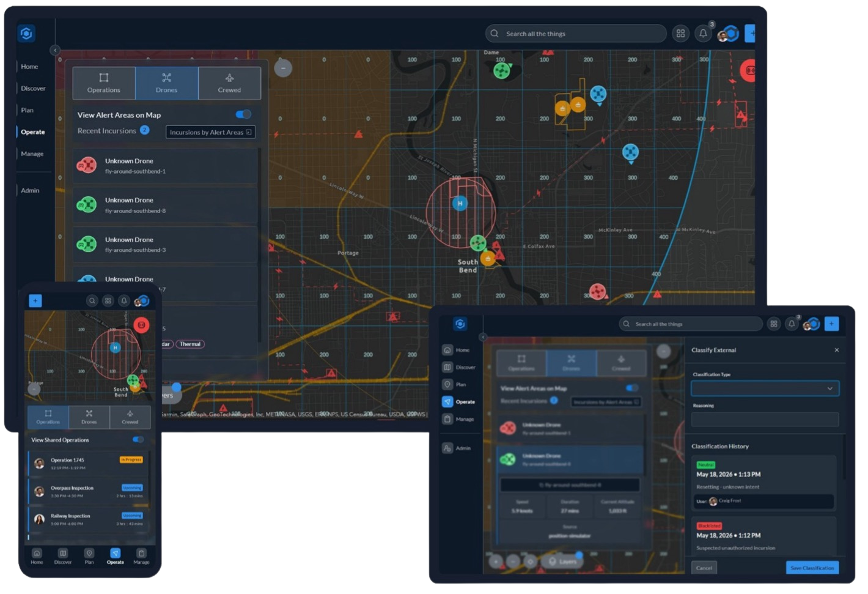Open Admin in the tablet sidebar
This screenshot has width=868, height=594.
[x=457, y=448]
